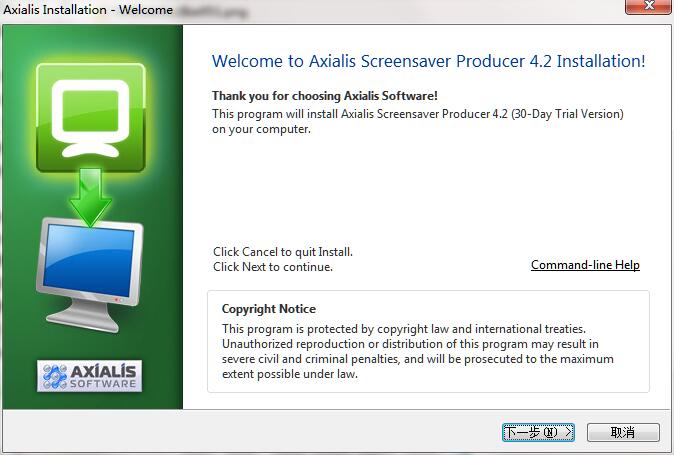
Task: Click the 30-Day Trial Version description text
Action: (x=418, y=122)
